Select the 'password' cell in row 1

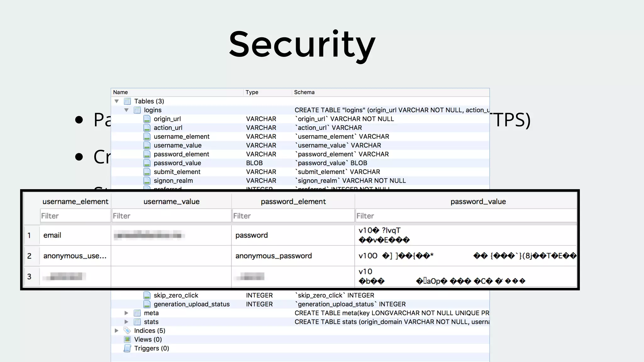coord(293,235)
